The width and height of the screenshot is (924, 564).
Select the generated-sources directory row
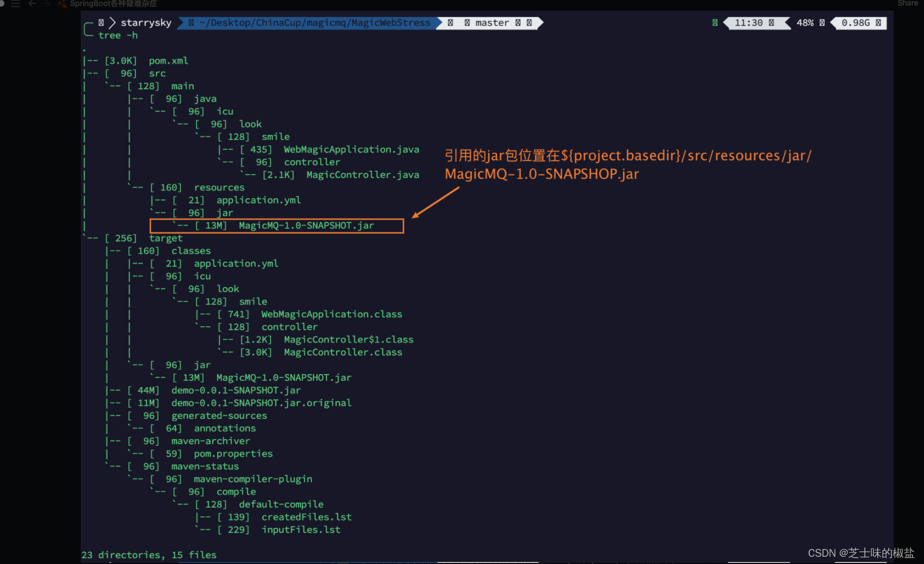[x=186, y=416]
